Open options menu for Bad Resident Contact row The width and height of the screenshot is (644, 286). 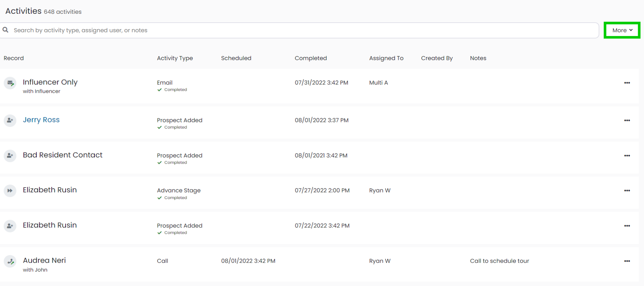click(x=627, y=156)
